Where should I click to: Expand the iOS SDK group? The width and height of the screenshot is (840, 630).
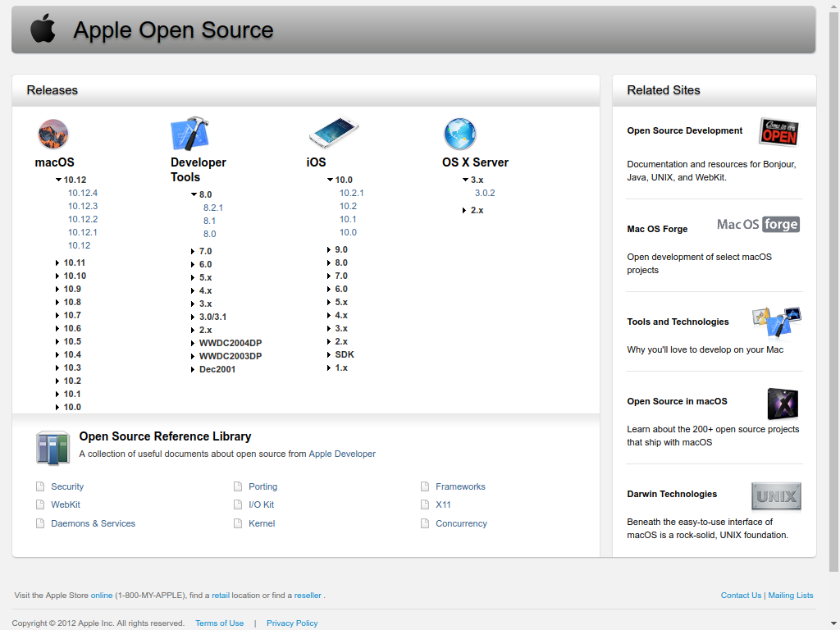(329, 354)
